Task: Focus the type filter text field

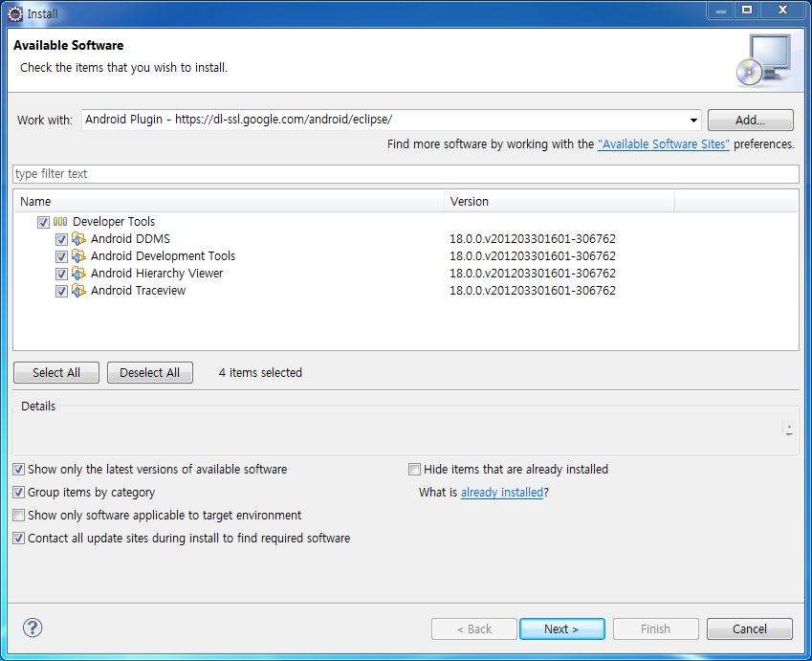Action: tap(406, 174)
